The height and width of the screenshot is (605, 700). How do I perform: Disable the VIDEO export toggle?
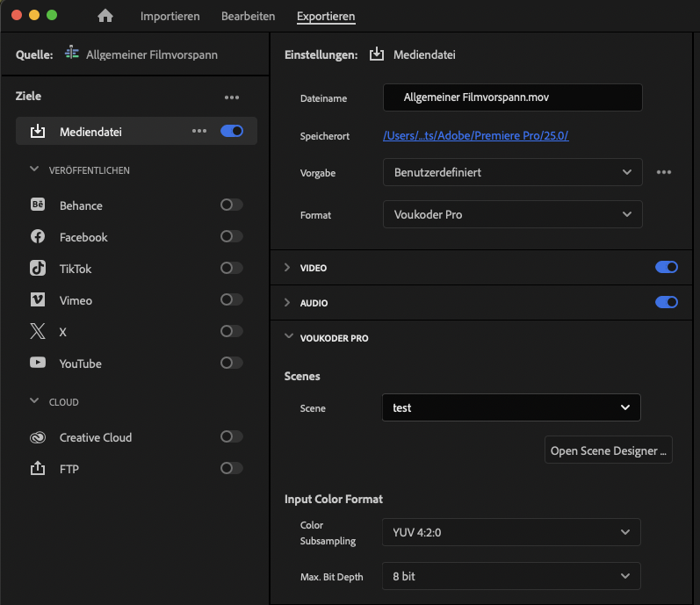coord(667,267)
